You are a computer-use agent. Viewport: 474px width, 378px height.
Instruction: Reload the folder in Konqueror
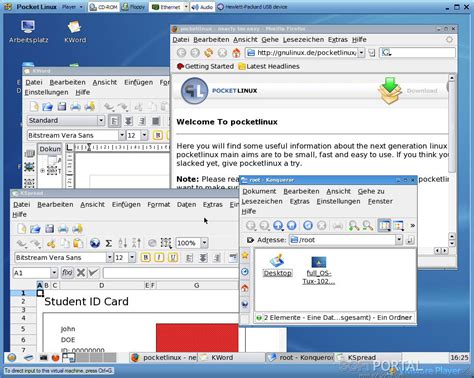[x=308, y=226]
